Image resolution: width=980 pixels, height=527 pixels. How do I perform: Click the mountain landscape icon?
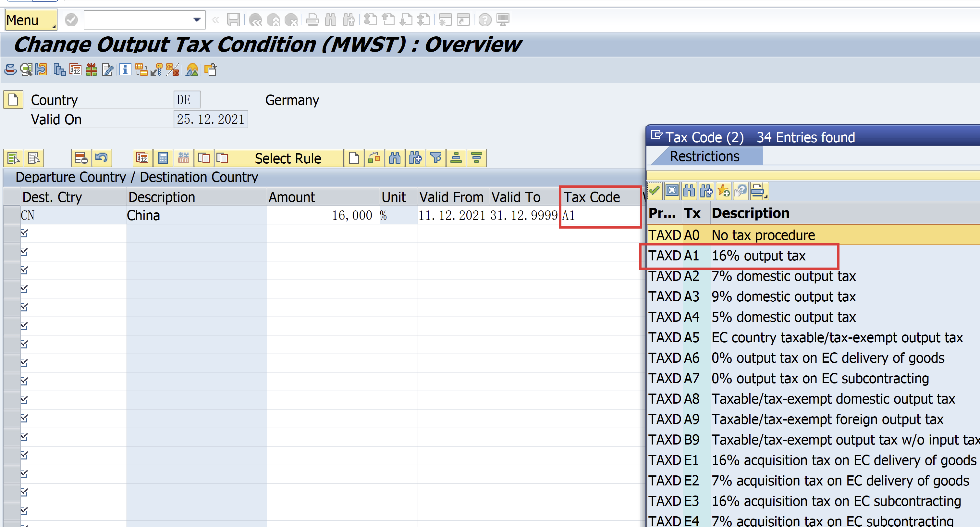[192, 70]
